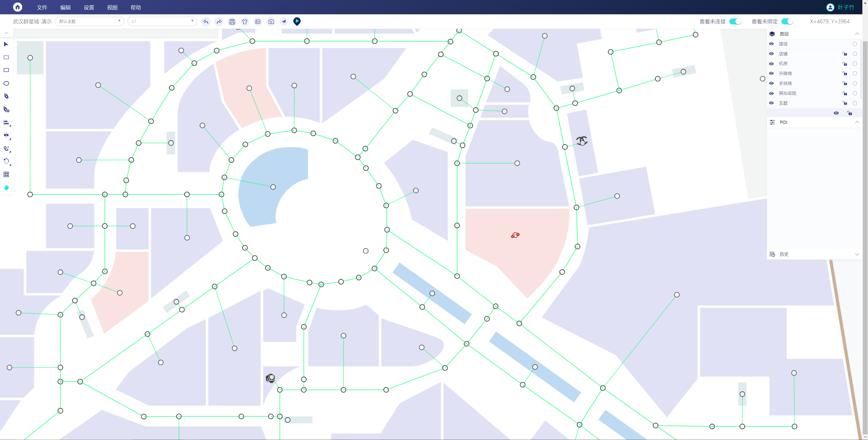Click the all-layers lock icon below 主题

tap(850, 113)
